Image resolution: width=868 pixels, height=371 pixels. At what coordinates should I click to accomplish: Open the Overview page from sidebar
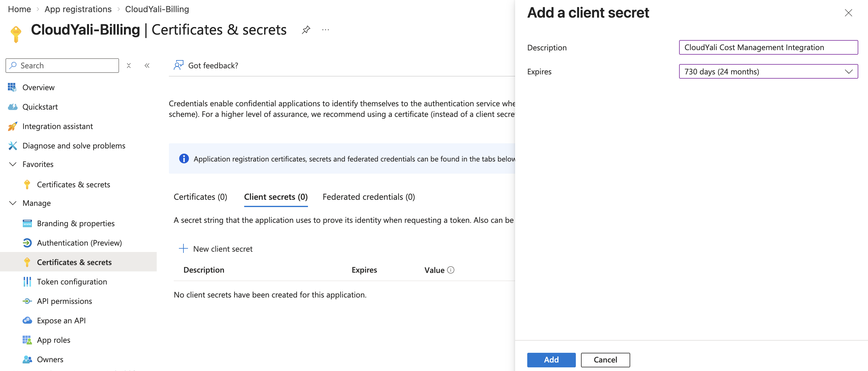[38, 87]
